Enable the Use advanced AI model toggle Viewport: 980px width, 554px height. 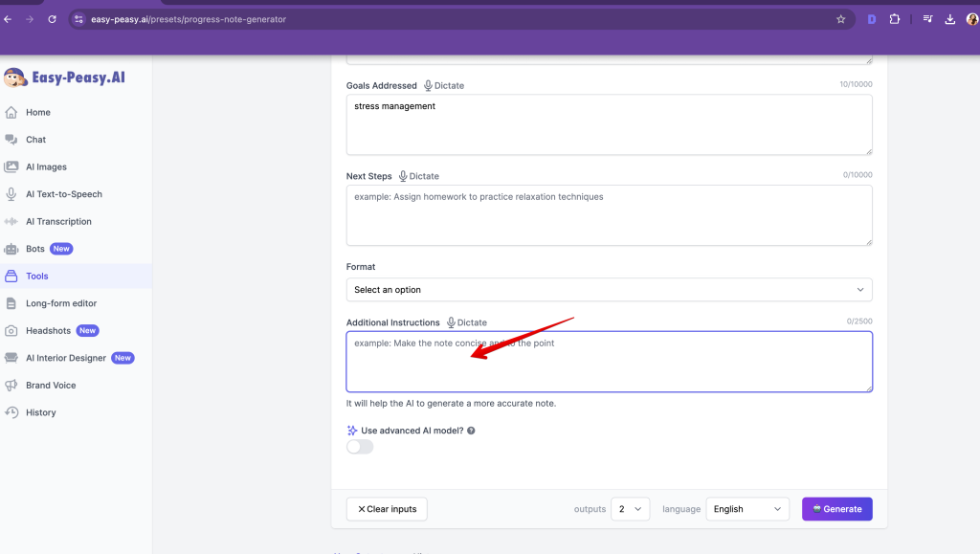pos(360,447)
